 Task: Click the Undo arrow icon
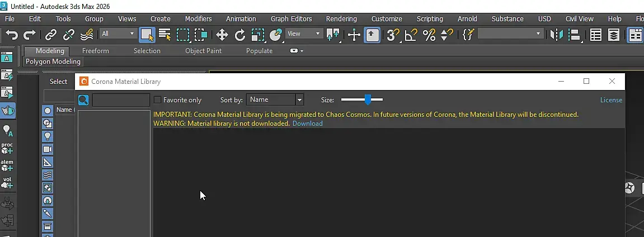tap(12, 35)
